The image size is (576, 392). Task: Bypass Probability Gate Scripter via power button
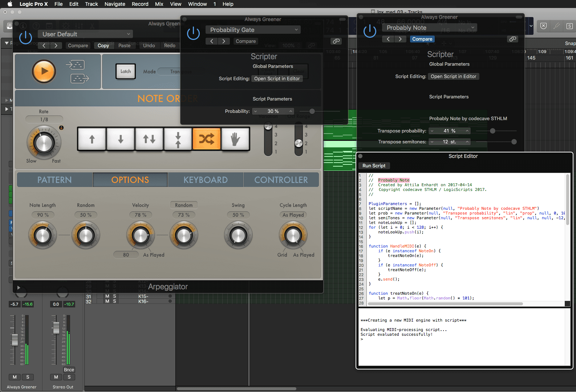193,33
